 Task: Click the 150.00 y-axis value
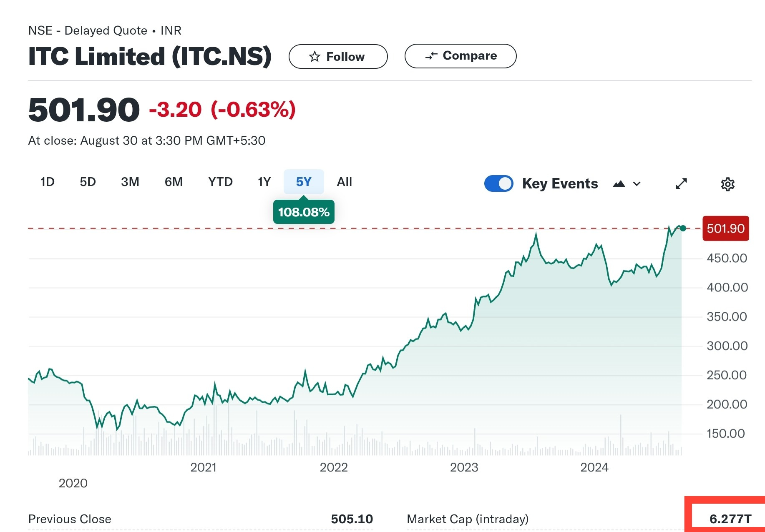click(726, 434)
